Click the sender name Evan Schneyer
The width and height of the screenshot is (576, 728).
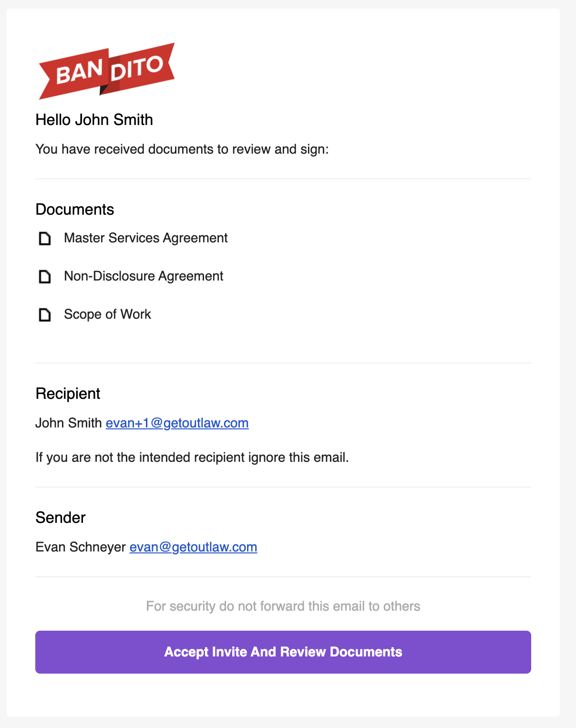pos(81,547)
